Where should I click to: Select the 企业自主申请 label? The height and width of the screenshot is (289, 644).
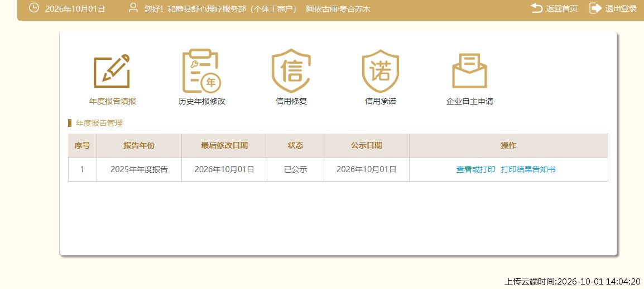point(469,101)
